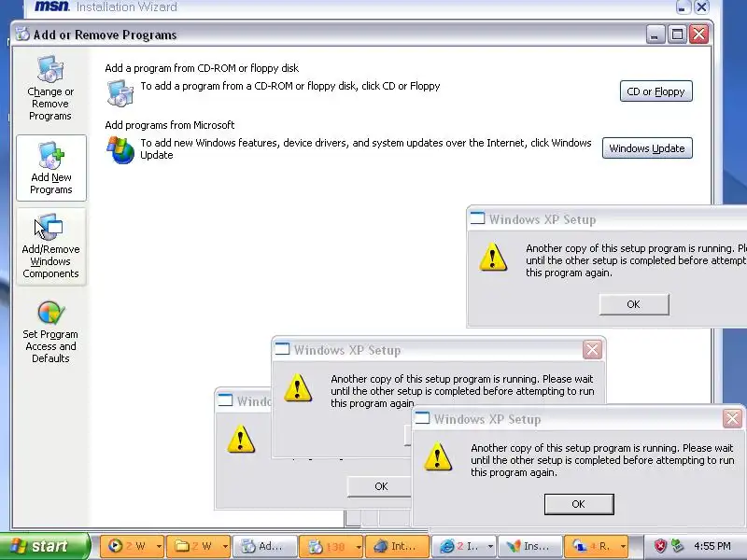
Task: Click warning icon in middle Setup dialog
Action: pos(298,387)
